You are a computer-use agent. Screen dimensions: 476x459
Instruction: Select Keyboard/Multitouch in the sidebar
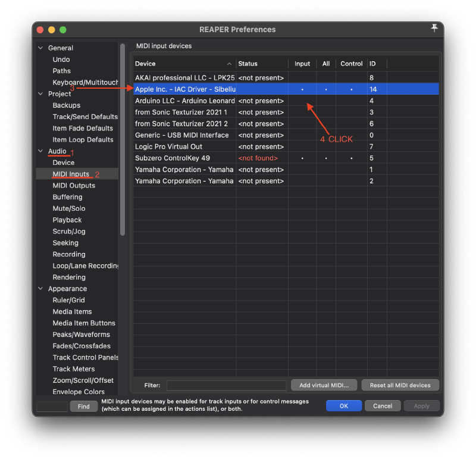tap(85, 82)
